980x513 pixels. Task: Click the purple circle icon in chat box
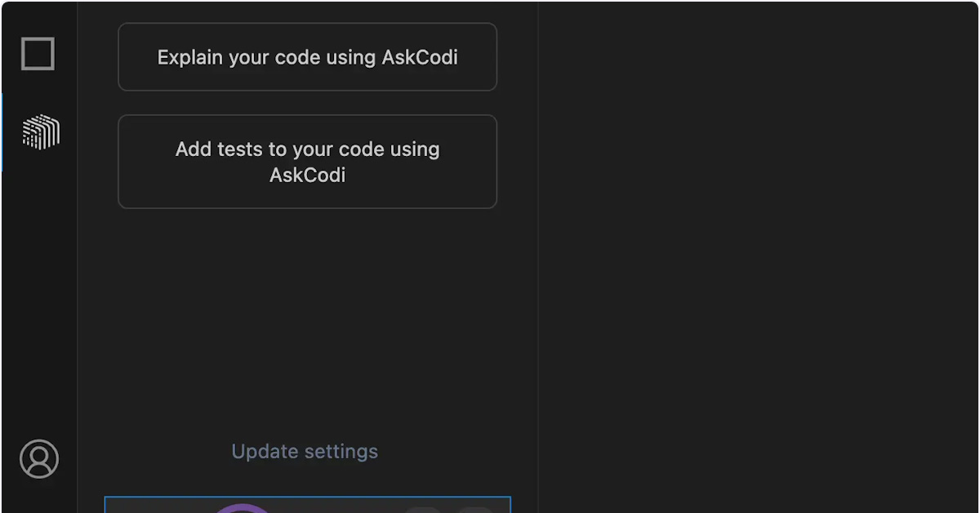242,508
